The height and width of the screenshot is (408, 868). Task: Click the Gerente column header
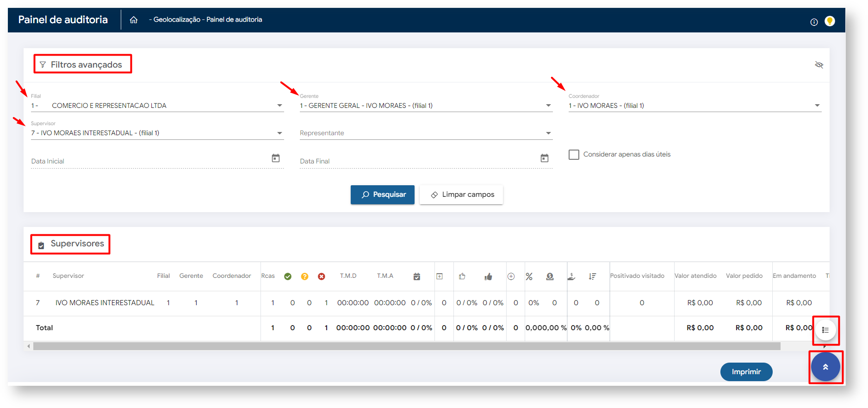[191, 276]
